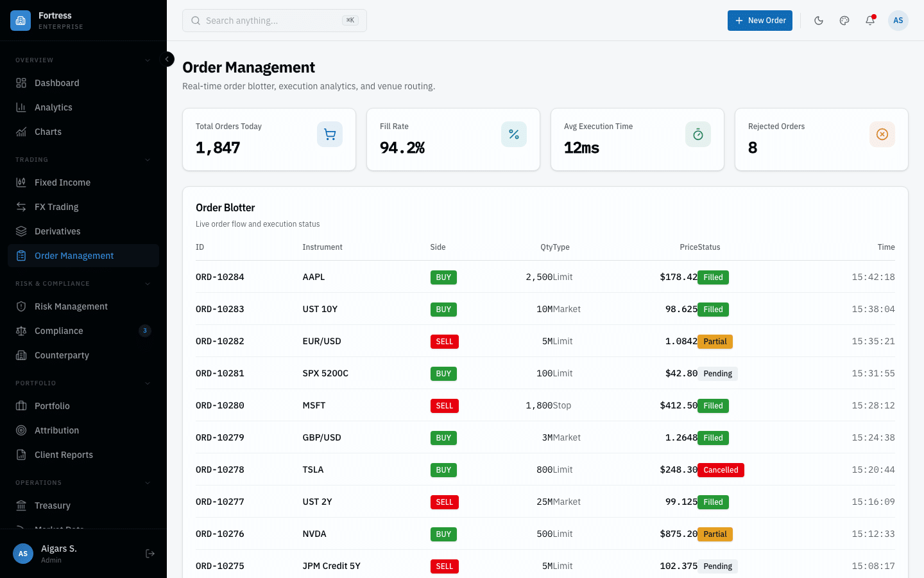This screenshot has height=578, width=924.
Task: Click the Attribution sidebar icon
Action: (20, 430)
